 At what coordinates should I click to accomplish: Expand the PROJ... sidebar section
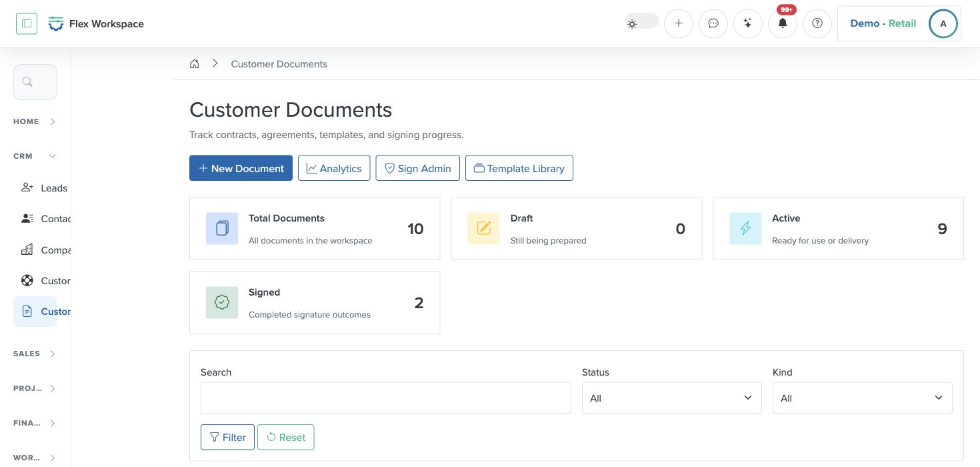coord(35,388)
